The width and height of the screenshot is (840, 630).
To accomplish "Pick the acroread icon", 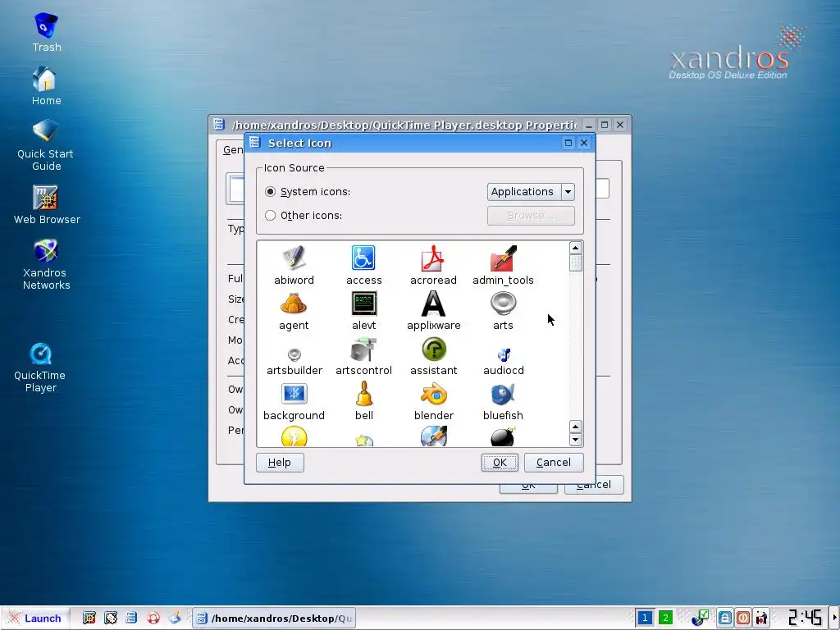I will (x=433, y=258).
